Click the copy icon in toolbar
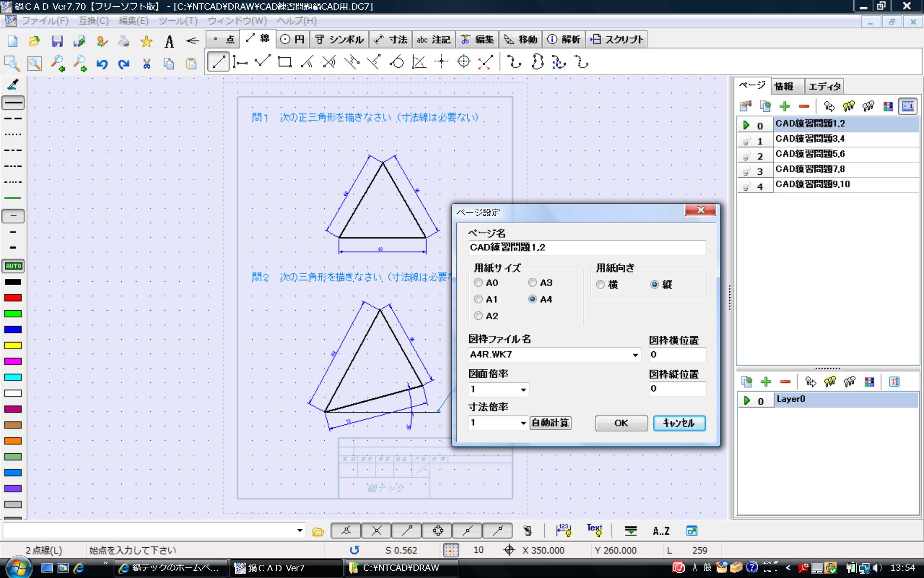The width and height of the screenshot is (924, 578). click(x=168, y=64)
